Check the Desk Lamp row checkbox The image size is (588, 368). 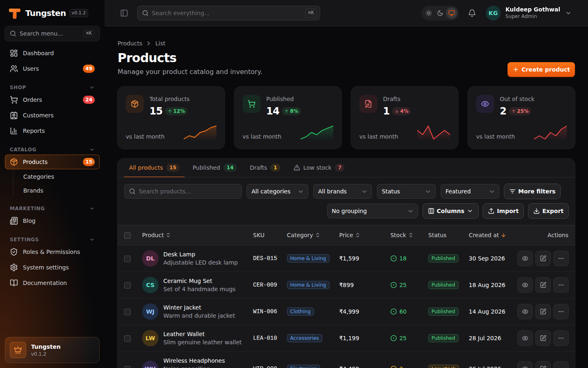click(127, 259)
